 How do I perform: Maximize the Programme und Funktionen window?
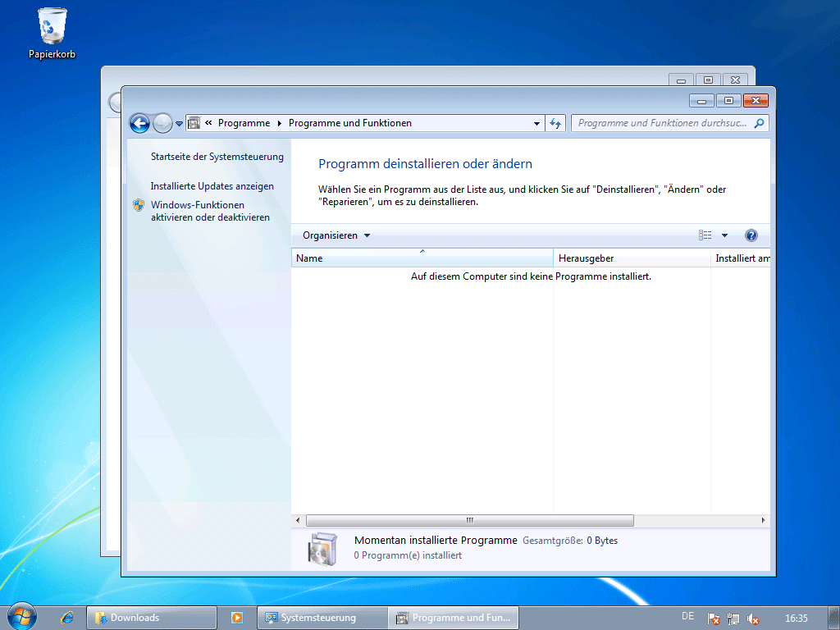click(728, 100)
